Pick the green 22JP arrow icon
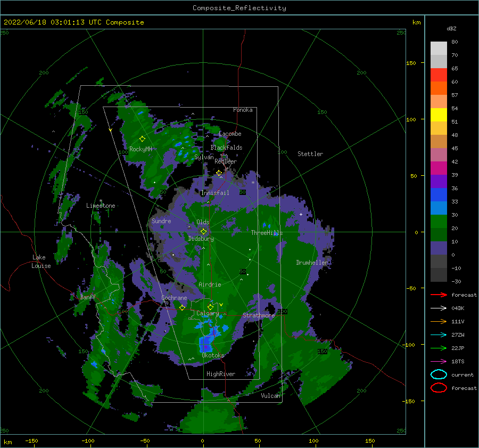Viewport: 479px width, 448px height. pos(439,348)
